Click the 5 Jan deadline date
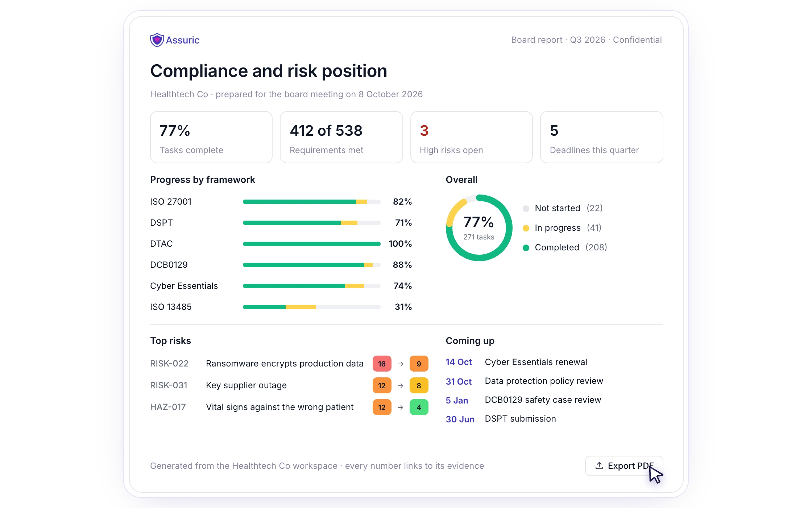The width and height of the screenshot is (812, 508). [x=457, y=401]
